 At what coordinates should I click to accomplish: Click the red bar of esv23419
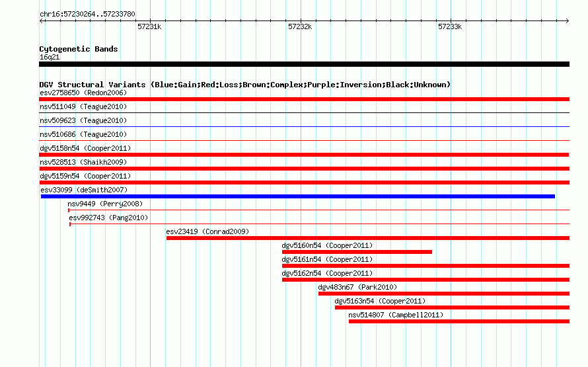368,238
